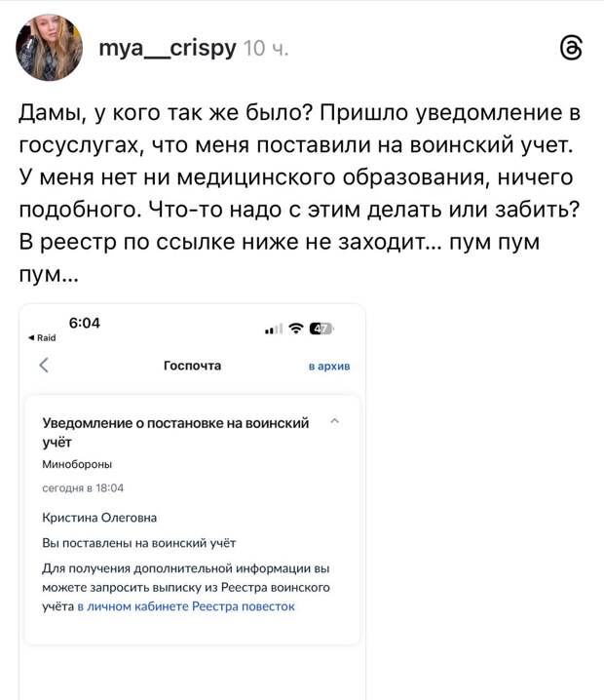This screenshot has width=604, height=700.
Task: Tap the cellular signal bars icon
Action: [x=274, y=330]
